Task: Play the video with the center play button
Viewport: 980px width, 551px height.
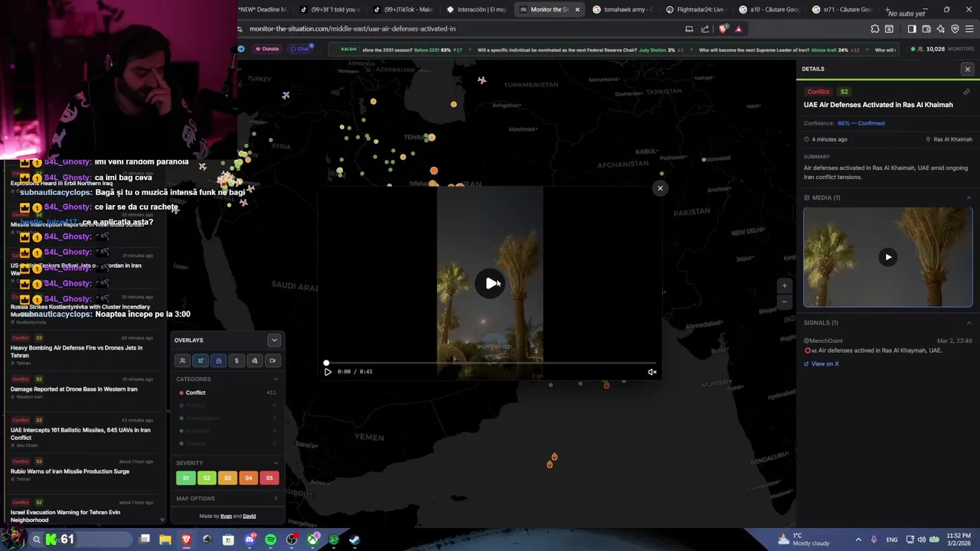Action: [490, 283]
